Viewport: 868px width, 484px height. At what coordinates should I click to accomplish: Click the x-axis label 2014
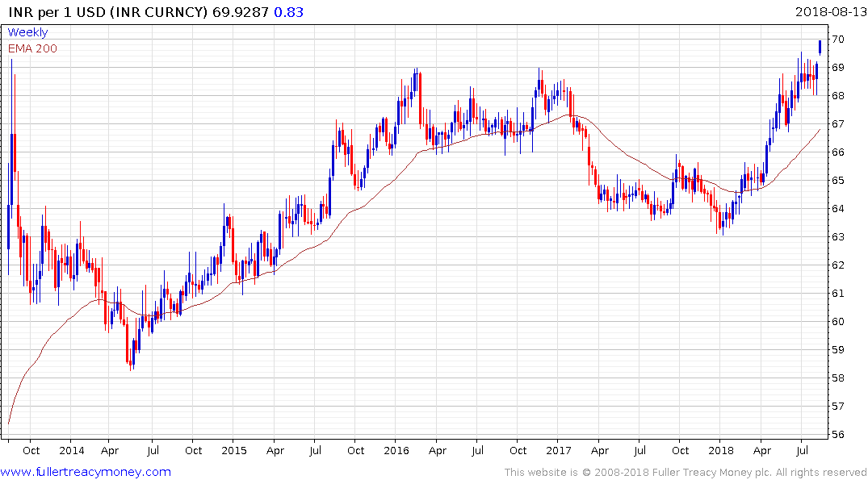pyautogui.click(x=71, y=450)
